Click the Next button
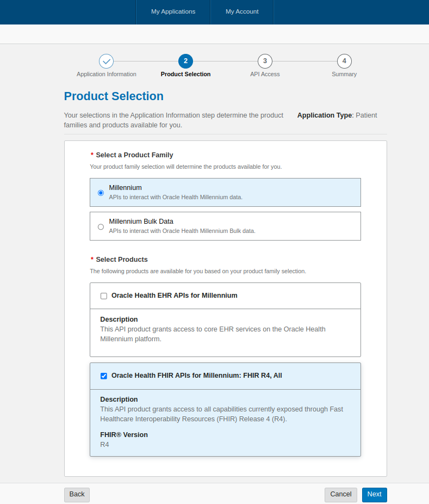This screenshot has width=429, height=504. pyautogui.click(x=374, y=494)
